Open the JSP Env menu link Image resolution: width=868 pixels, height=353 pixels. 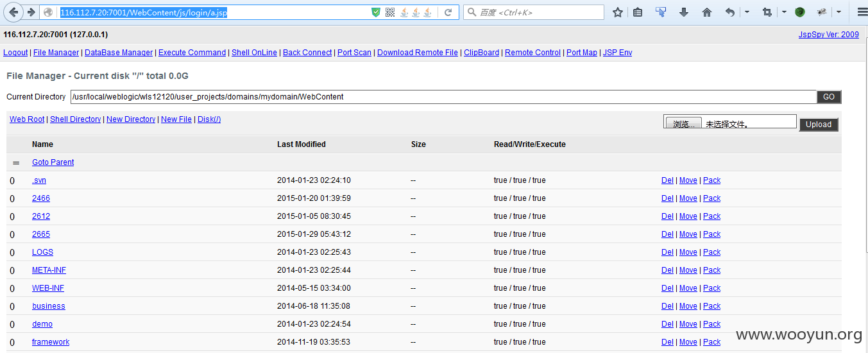(x=617, y=53)
